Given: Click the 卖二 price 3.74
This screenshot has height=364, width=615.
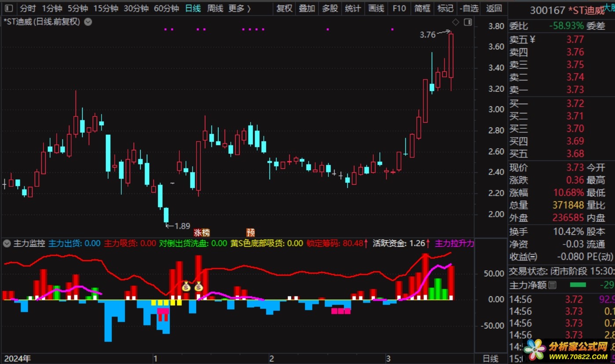Looking at the screenshot, I should pyautogui.click(x=575, y=77).
